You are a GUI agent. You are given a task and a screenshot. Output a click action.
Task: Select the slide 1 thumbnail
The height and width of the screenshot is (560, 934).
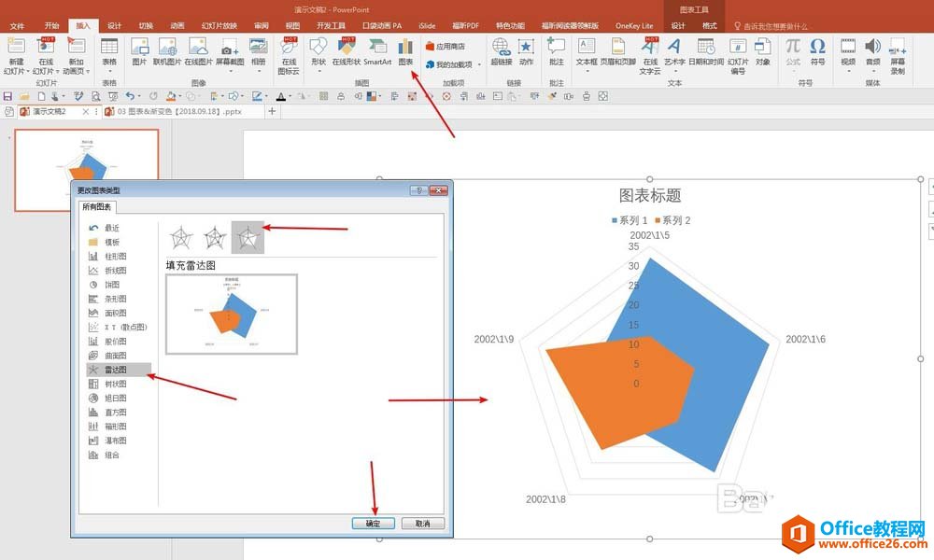click(86, 170)
